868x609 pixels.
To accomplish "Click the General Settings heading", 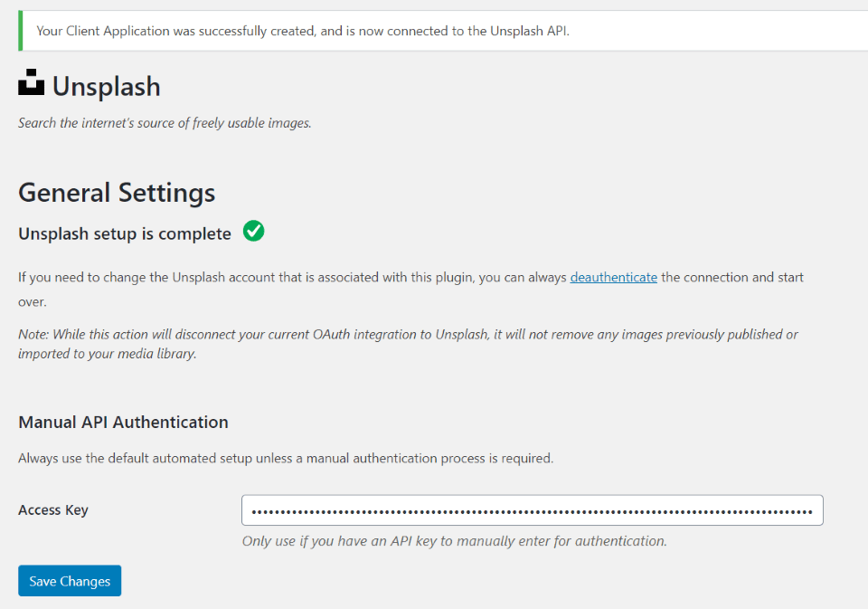I will (116, 193).
